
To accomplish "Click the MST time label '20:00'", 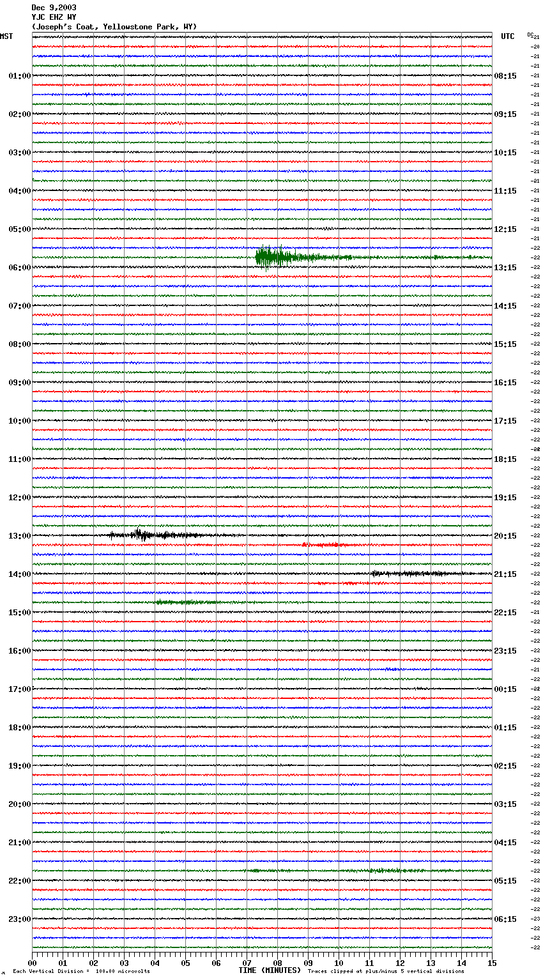I will 20,804.
